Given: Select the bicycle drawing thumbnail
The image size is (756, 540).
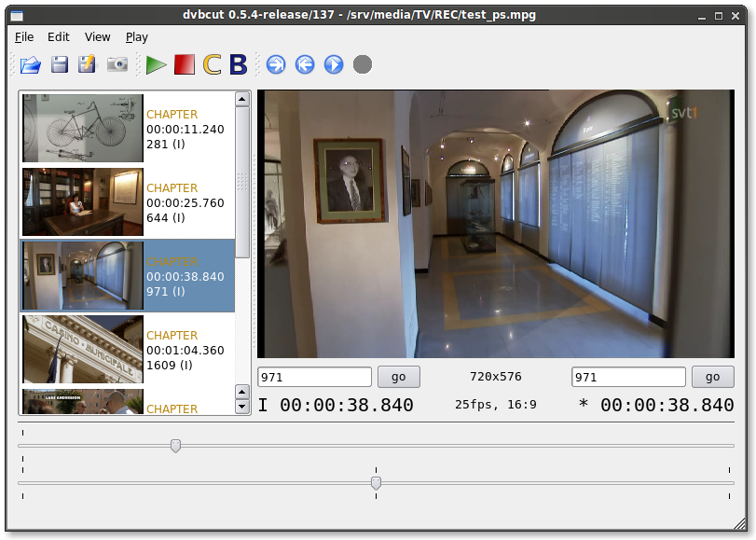Looking at the screenshot, I should pos(82,128).
